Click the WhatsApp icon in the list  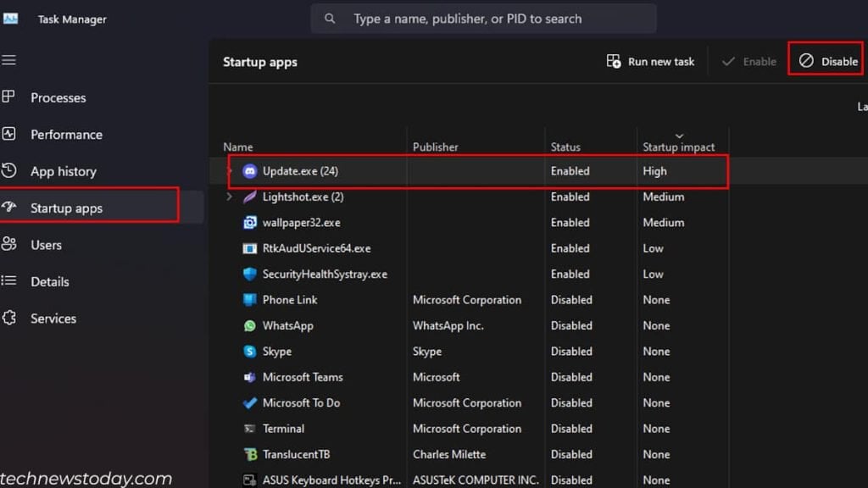[x=249, y=325]
